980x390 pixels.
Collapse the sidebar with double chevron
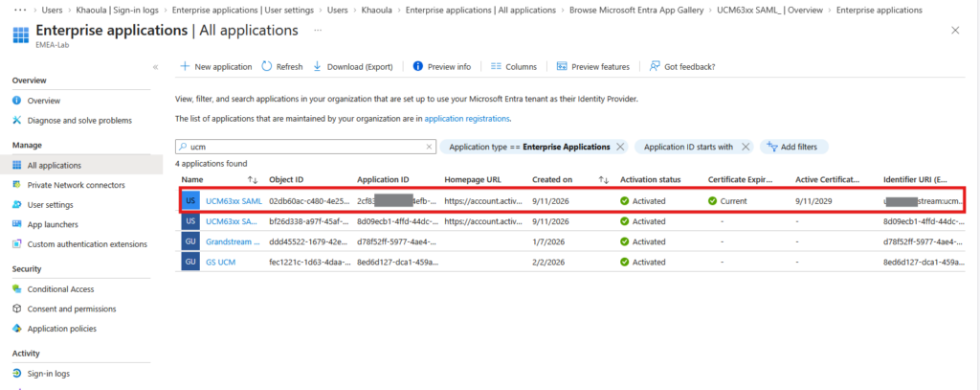tap(156, 67)
